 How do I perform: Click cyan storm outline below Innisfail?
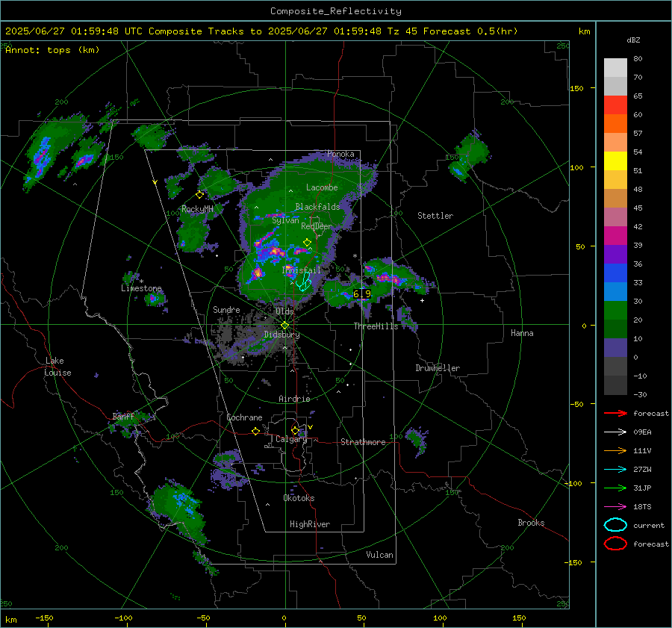[303, 282]
